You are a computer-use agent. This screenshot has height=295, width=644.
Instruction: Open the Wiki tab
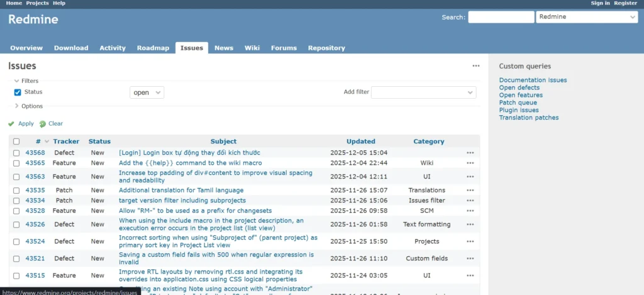coord(252,48)
